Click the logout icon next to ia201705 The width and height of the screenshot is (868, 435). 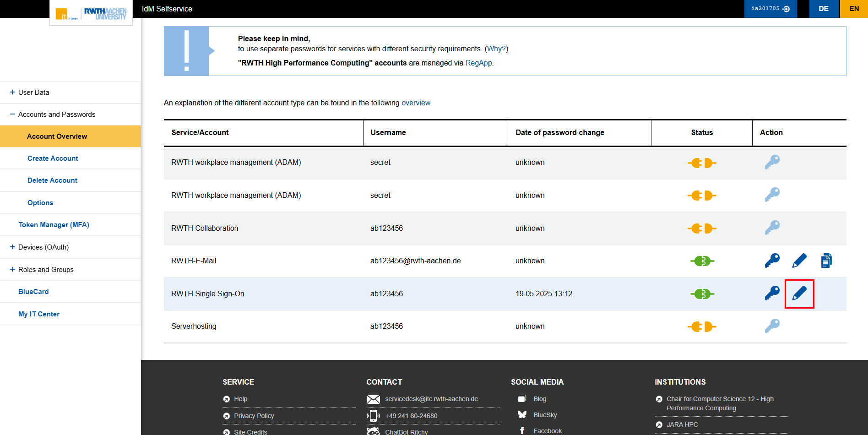coord(786,9)
